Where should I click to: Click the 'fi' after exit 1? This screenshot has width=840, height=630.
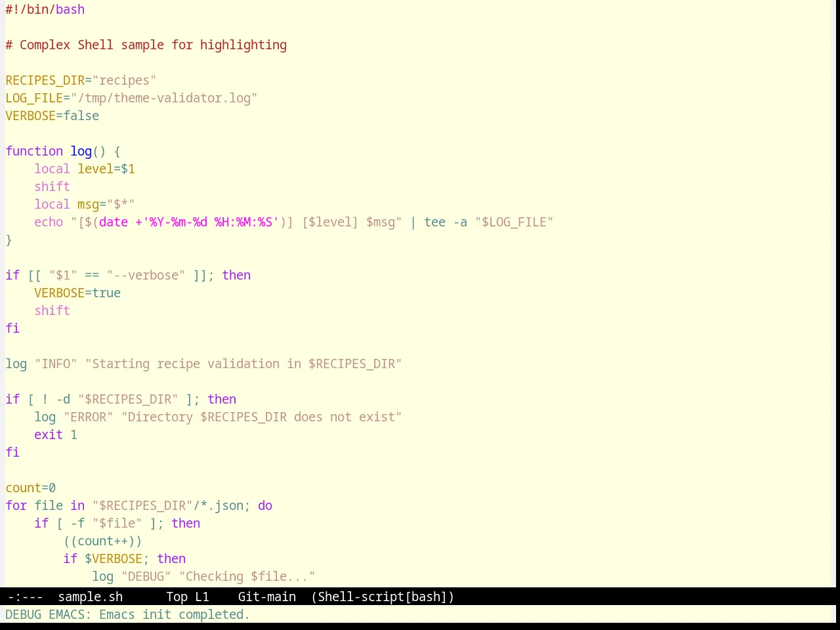[x=12, y=452]
